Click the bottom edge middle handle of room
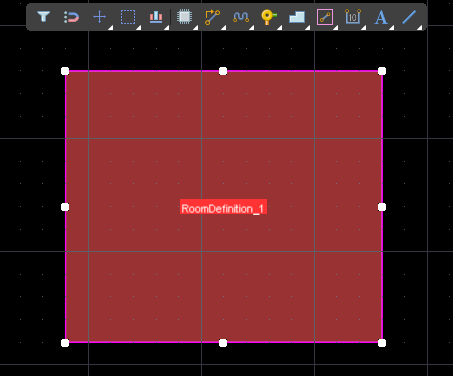 pyautogui.click(x=223, y=343)
